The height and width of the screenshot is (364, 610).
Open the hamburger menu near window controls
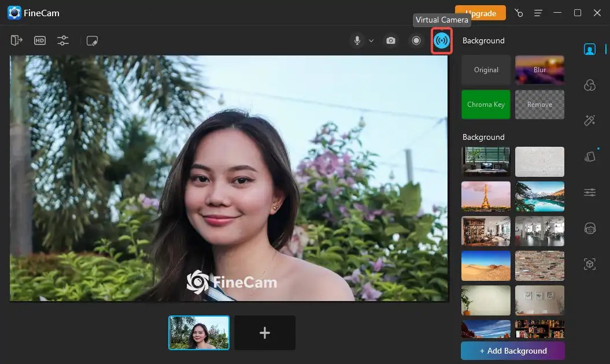(538, 13)
